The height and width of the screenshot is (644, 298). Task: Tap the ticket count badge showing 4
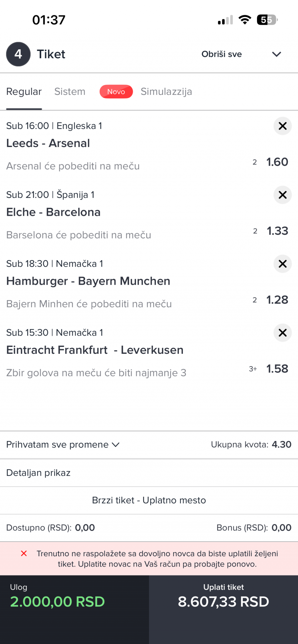click(x=18, y=54)
